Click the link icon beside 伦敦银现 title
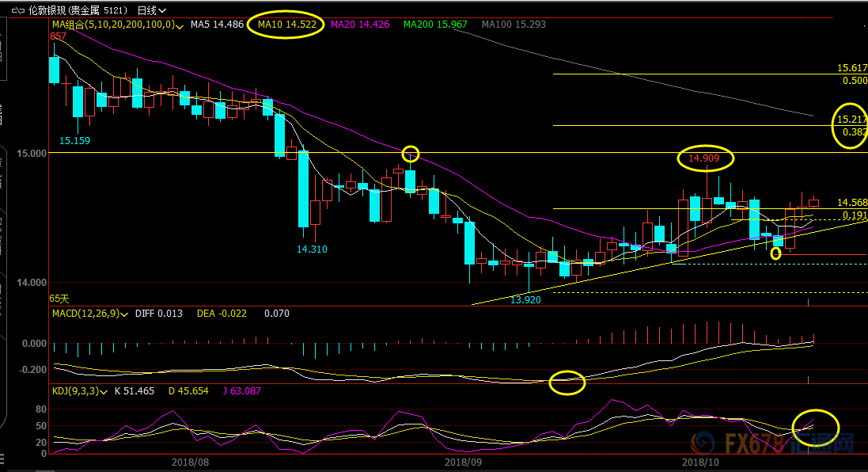This screenshot has height=472, width=868. click(16, 10)
